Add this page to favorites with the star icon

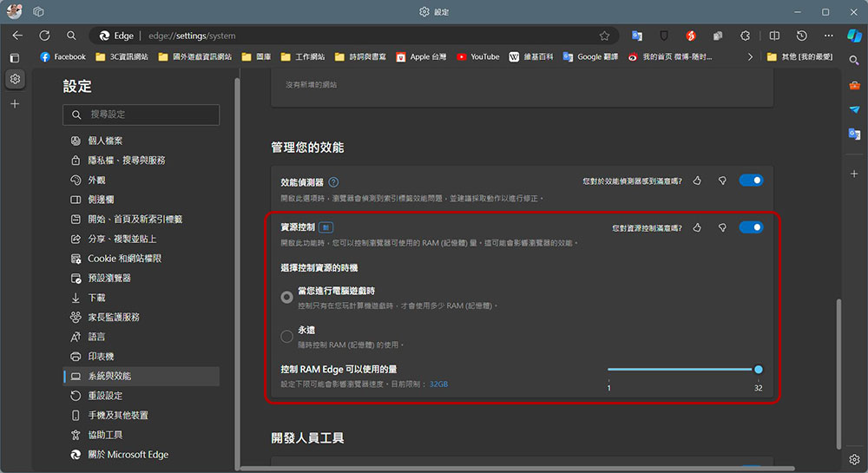604,36
